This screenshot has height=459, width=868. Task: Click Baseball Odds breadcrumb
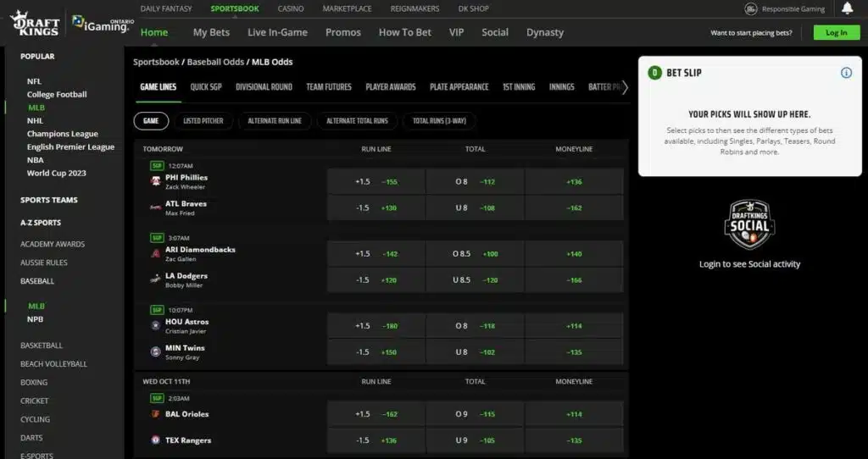215,62
